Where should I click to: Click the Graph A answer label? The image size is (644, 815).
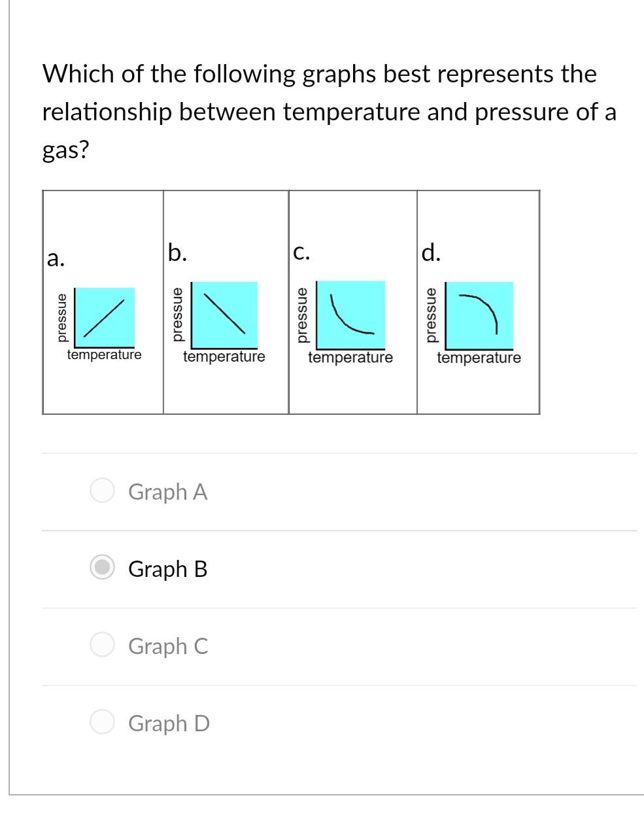pos(168,492)
